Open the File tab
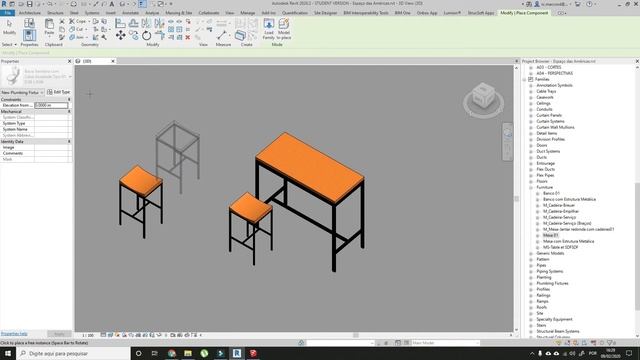This screenshot has height=360, width=640. pos(8,13)
